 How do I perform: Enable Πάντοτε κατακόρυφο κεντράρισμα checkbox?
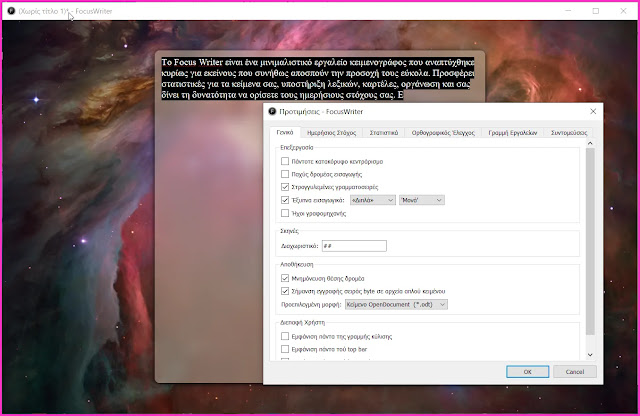click(285, 161)
